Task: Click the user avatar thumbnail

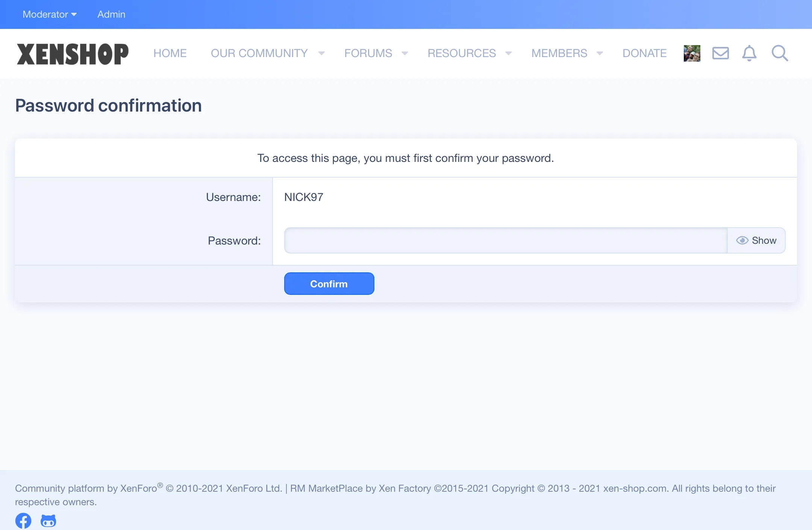Action: 692,53
